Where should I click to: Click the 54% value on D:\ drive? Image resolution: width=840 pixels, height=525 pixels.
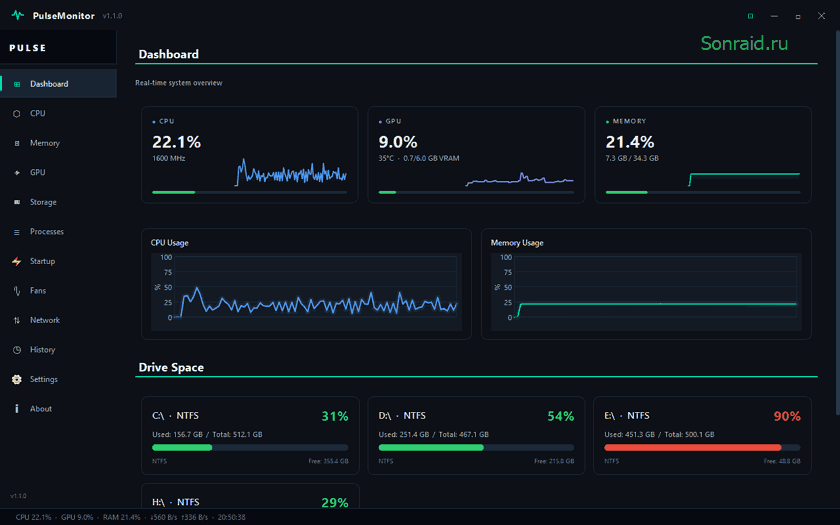coord(560,416)
